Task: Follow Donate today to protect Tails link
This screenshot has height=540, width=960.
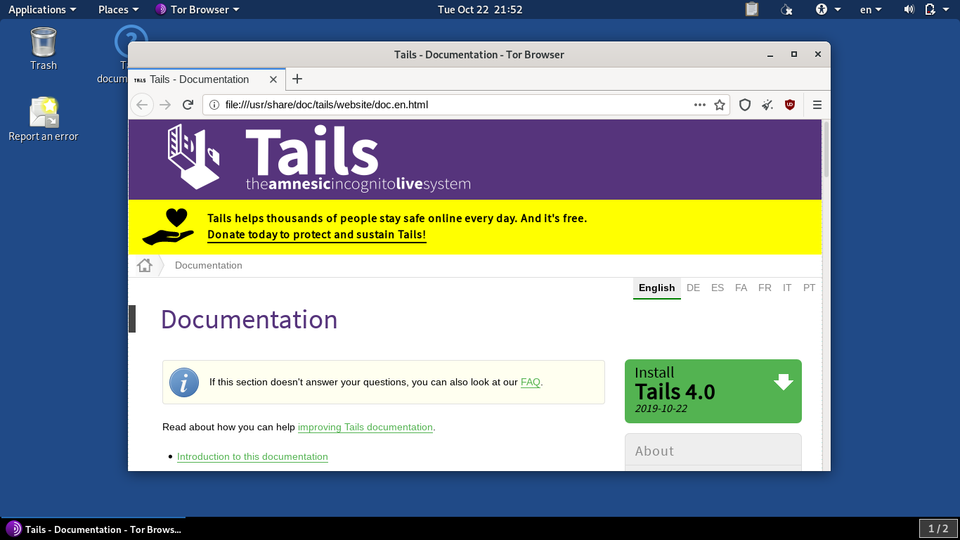Action: point(317,234)
